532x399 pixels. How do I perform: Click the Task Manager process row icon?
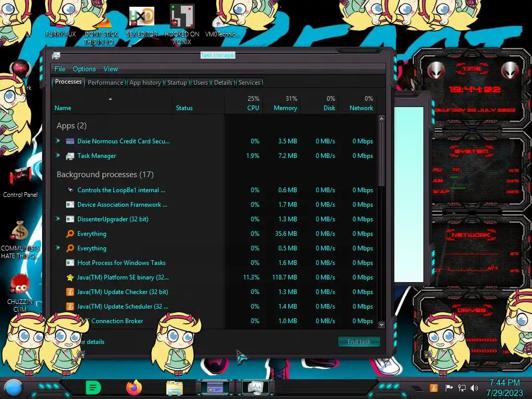[x=70, y=156]
